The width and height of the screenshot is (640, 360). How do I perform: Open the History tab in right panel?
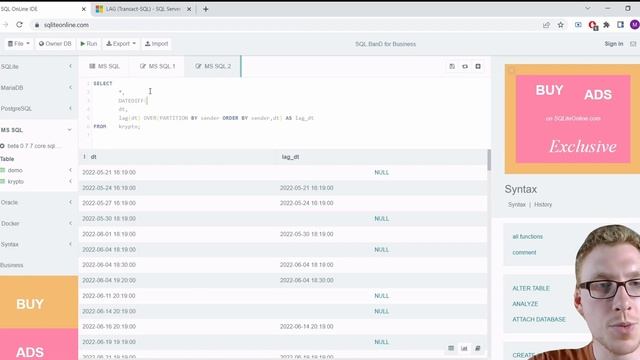point(543,204)
